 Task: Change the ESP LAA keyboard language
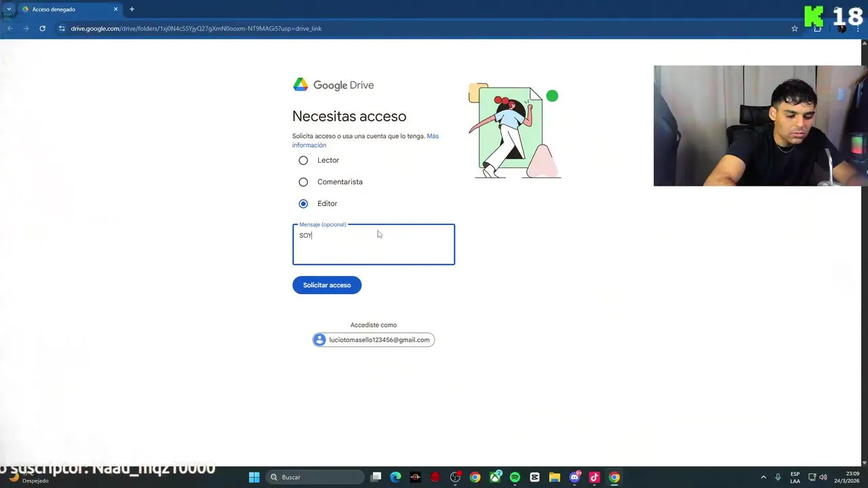tap(795, 477)
